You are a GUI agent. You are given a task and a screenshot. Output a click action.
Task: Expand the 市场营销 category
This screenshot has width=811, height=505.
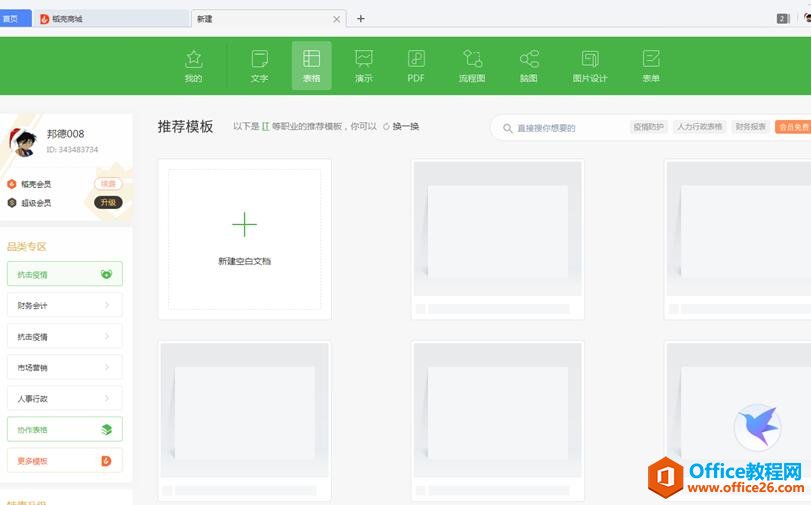pos(64,367)
